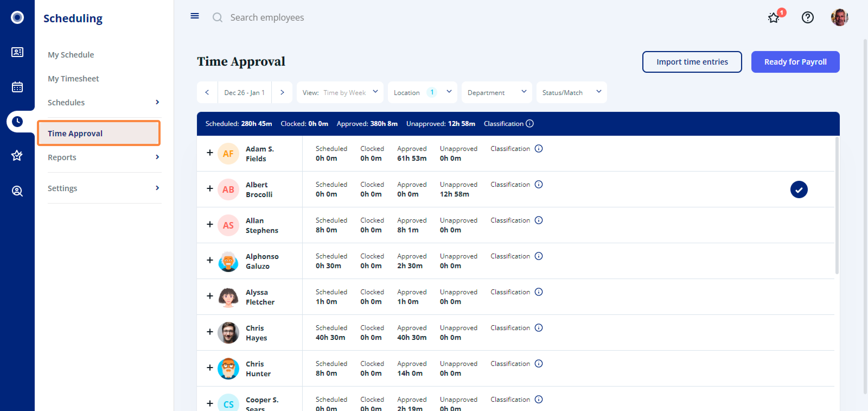Click Classification info icon for Adam S. Fields

[538, 148]
